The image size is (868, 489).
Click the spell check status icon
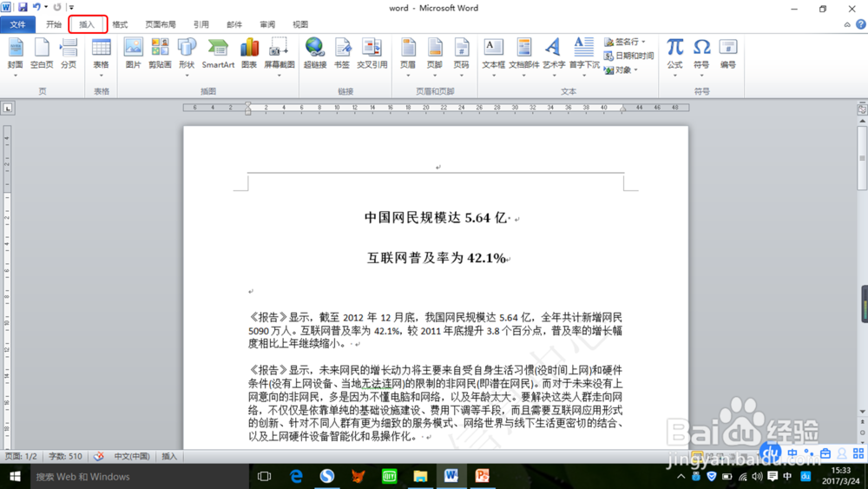click(x=99, y=456)
